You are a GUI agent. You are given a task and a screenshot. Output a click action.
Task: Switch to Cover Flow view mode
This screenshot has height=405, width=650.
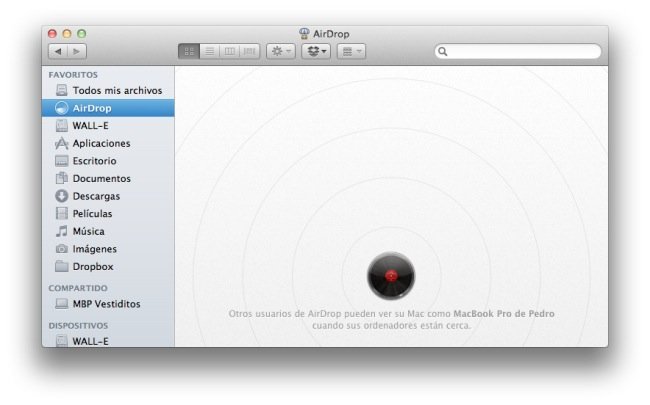click(249, 50)
